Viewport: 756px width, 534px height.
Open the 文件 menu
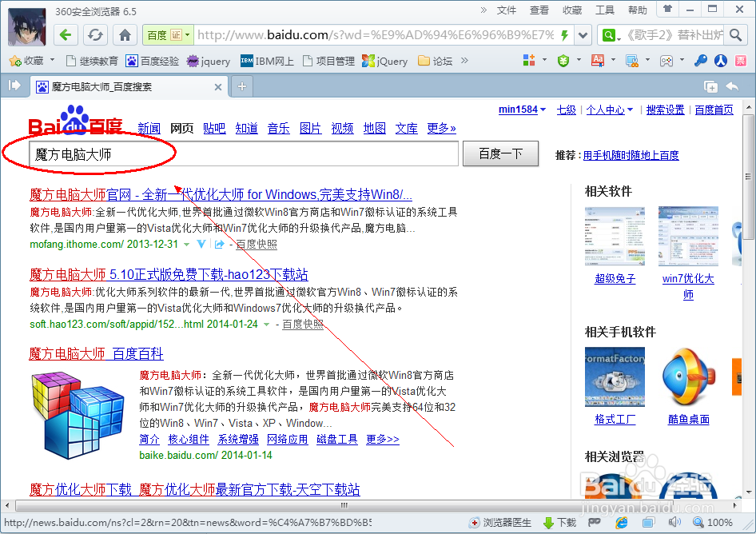pos(506,10)
